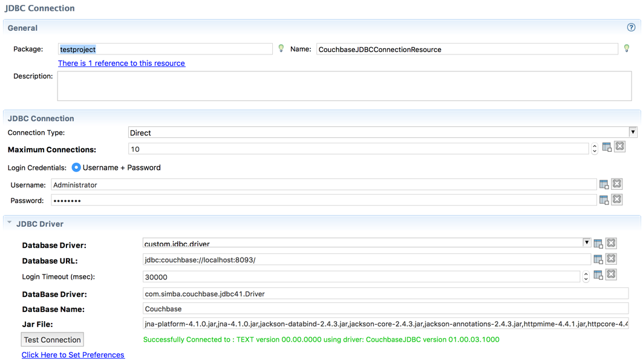Click the module property icon for Login Timeout
The height and width of the screenshot is (364, 643).
point(598,274)
